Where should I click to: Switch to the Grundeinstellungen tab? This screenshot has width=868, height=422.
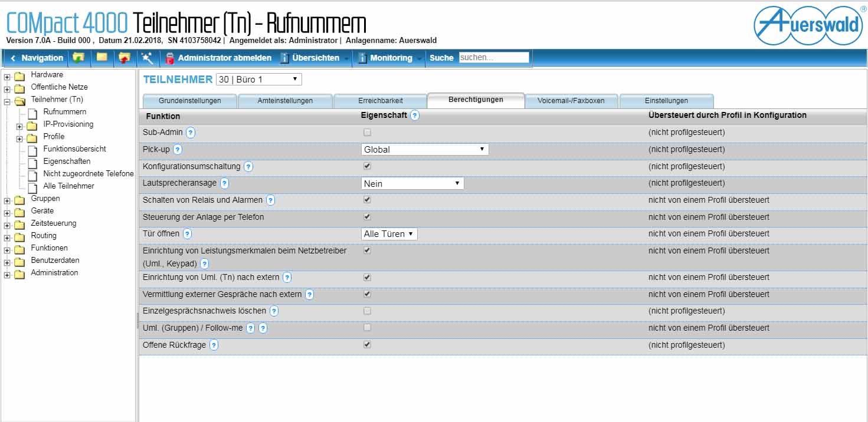[x=190, y=101]
